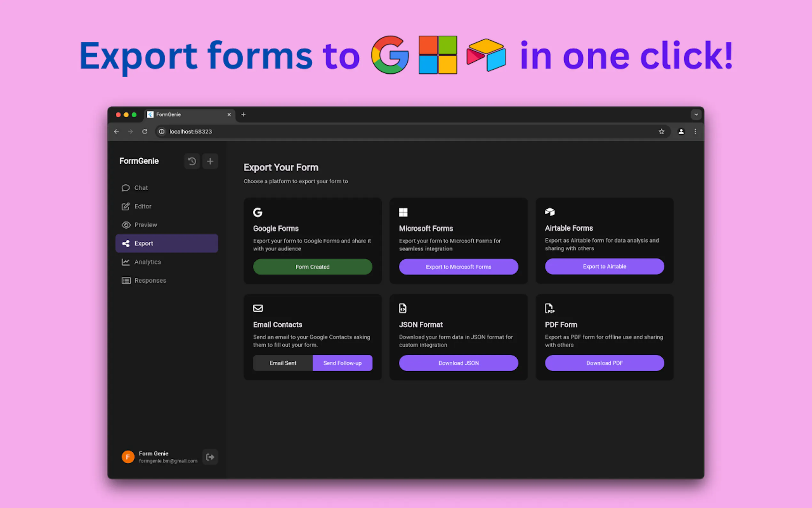Open the browser profile avatar icon
The height and width of the screenshot is (508, 812).
point(681,131)
